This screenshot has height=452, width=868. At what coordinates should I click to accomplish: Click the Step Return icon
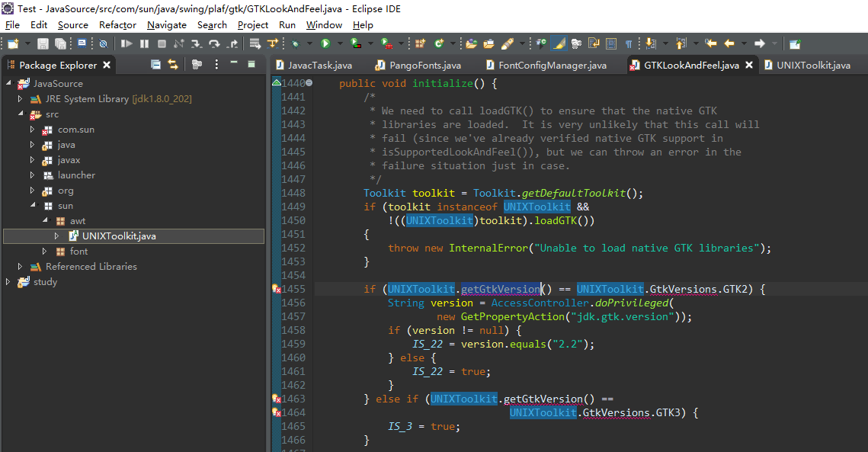pos(233,43)
